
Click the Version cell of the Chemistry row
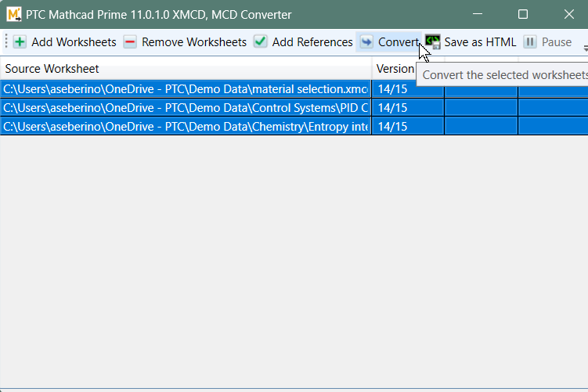[x=407, y=126]
